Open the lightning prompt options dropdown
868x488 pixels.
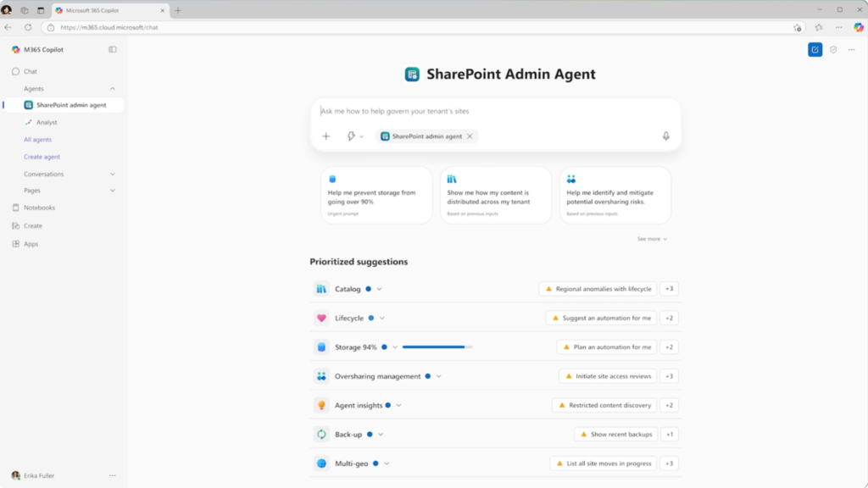(355, 136)
